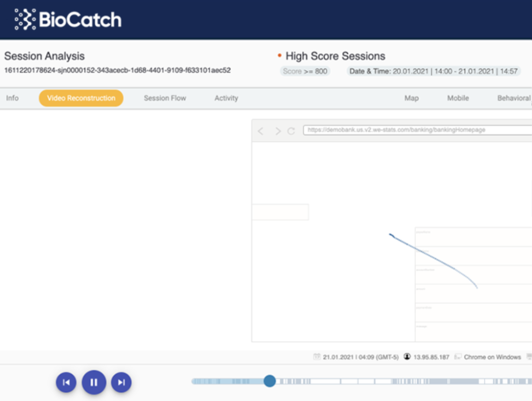Switch to the Session Flow tab
The width and height of the screenshot is (532, 401).
(x=165, y=98)
